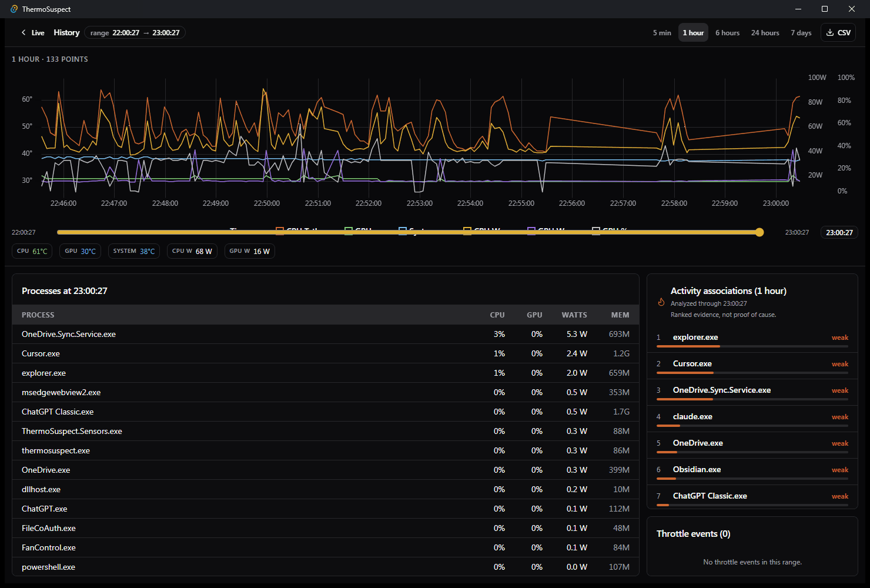
Task: Select the ChatGPT Classic.exe process row
Action: tap(326, 412)
